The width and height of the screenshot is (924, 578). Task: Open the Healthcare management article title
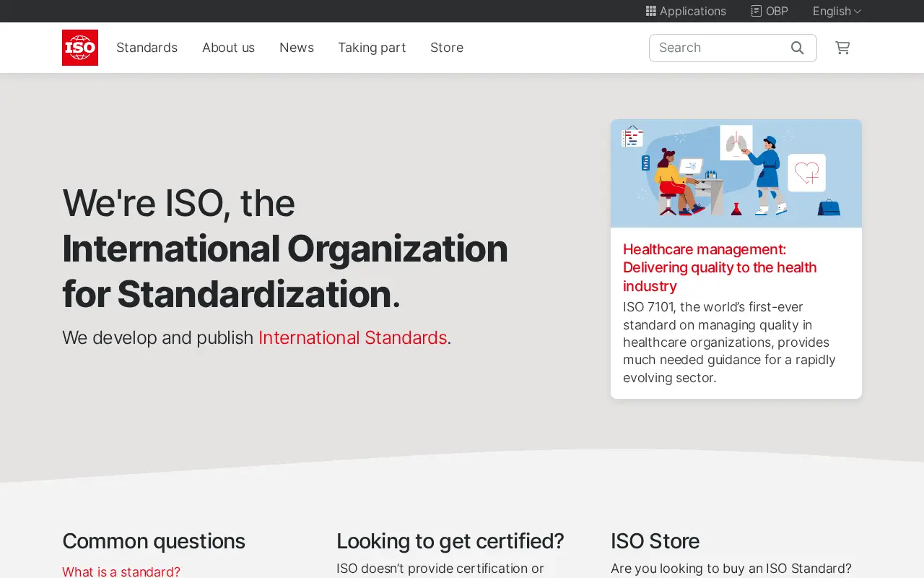[720, 267]
